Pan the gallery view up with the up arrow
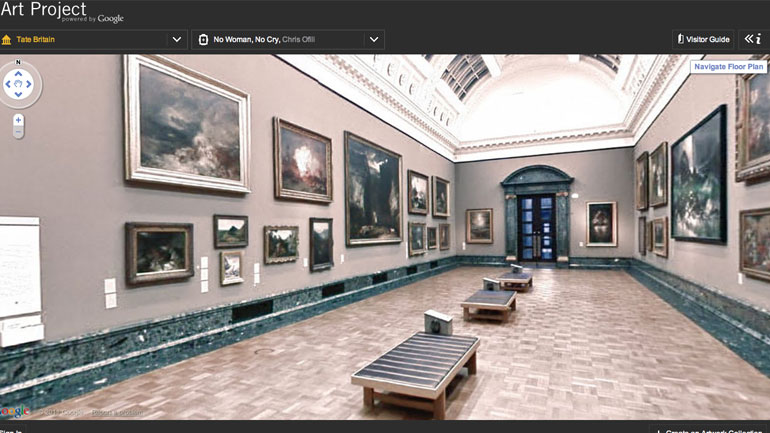 coord(18,74)
